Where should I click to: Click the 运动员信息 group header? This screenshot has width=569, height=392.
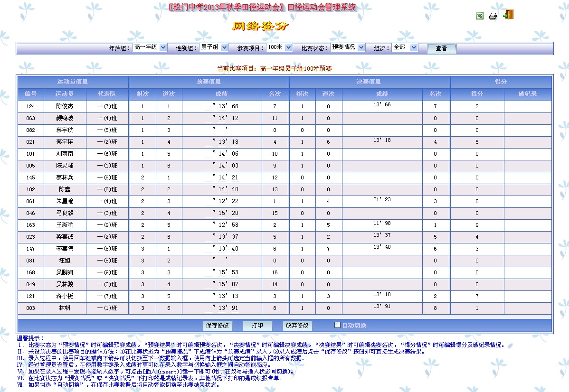click(73, 82)
